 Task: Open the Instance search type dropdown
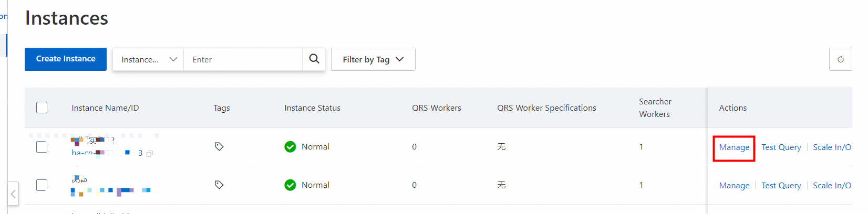click(148, 59)
